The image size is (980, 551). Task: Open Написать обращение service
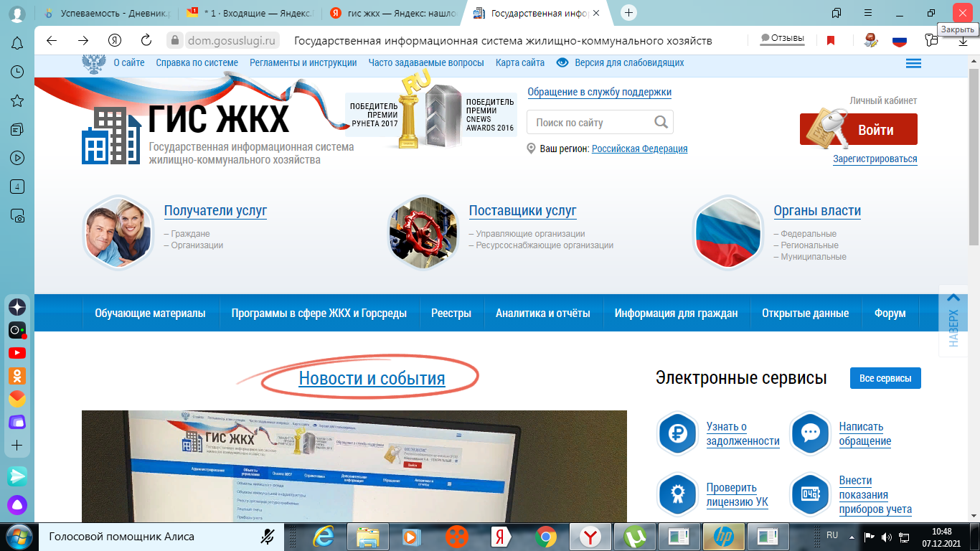tap(865, 433)
